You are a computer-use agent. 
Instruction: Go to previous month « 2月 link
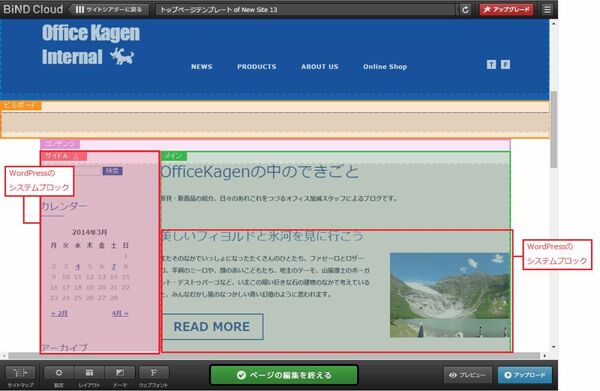pyautogui.click(x=59, y=313)
